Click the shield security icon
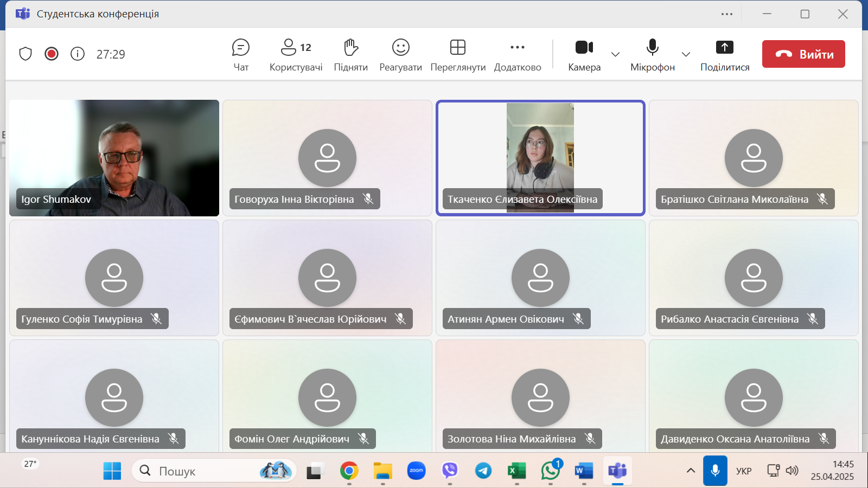Screen dimensions: 868x488 [x=25, y=54]
